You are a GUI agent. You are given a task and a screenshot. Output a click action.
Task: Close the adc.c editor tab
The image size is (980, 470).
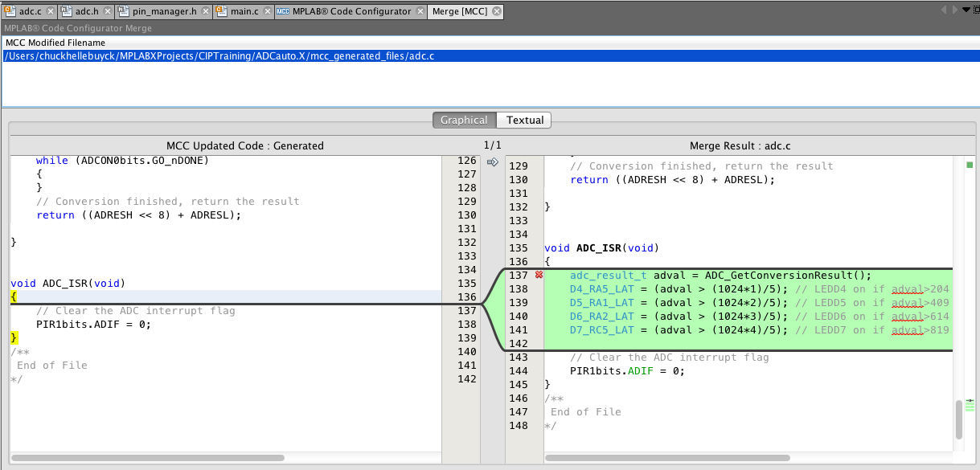coord(50,12)
